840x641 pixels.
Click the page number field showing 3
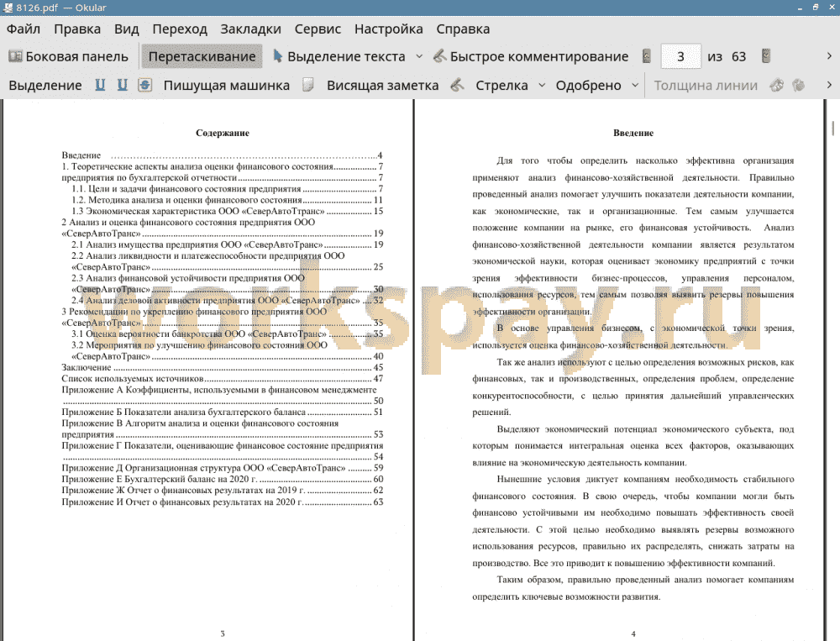coord(680,56)
